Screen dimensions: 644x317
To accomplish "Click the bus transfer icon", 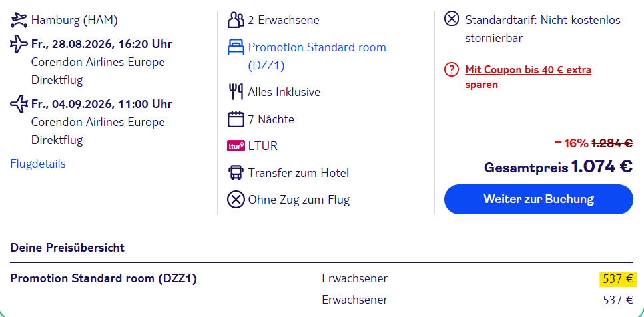I will pos(236,173).
